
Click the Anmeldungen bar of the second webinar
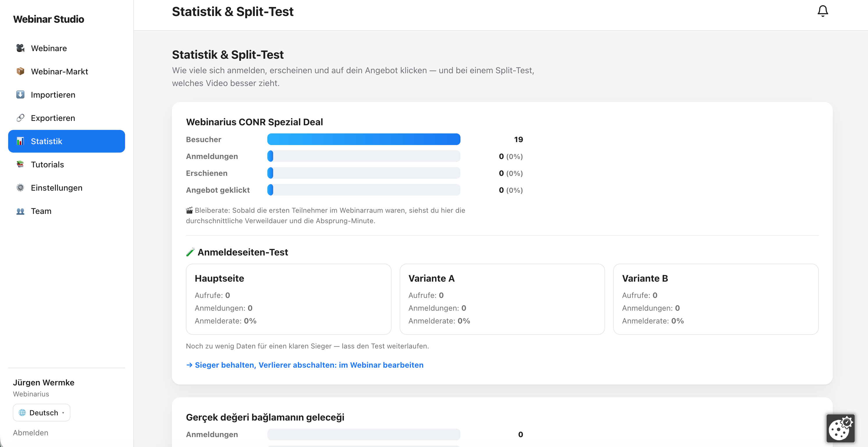click(x=364, y=434)
